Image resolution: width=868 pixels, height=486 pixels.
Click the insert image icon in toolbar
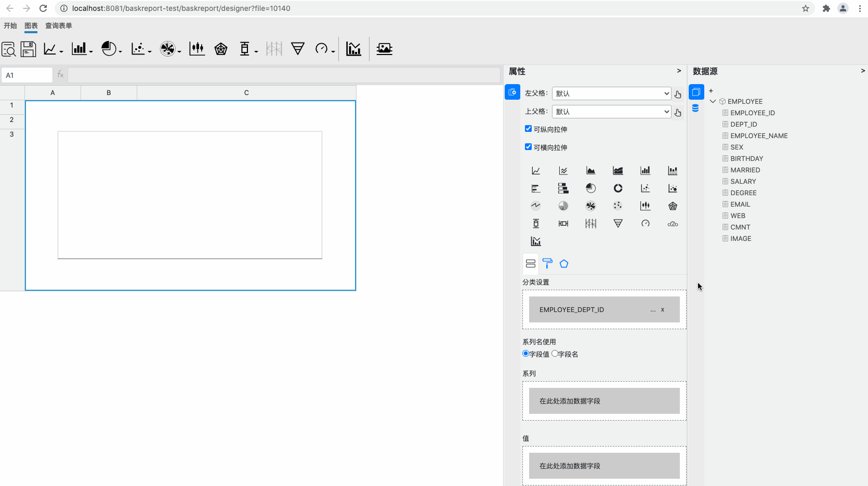(384, 49)
